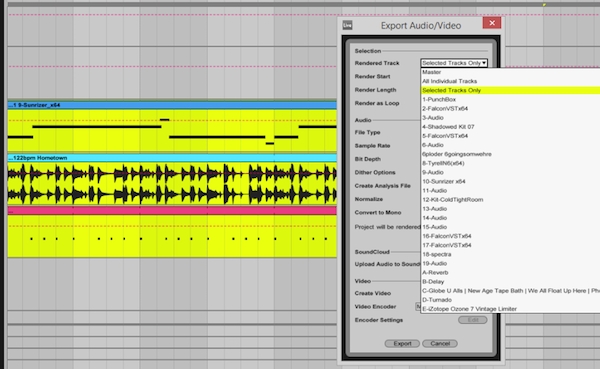
Task: Select 8-TyrellN6(x64) track
Action: pos(510,163)
